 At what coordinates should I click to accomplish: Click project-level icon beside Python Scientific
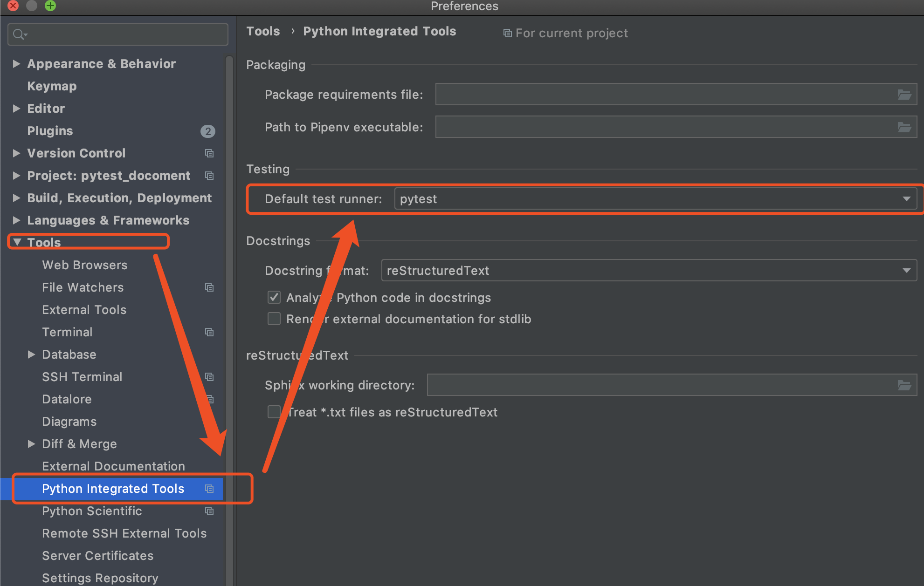click(x=209, y=511)
